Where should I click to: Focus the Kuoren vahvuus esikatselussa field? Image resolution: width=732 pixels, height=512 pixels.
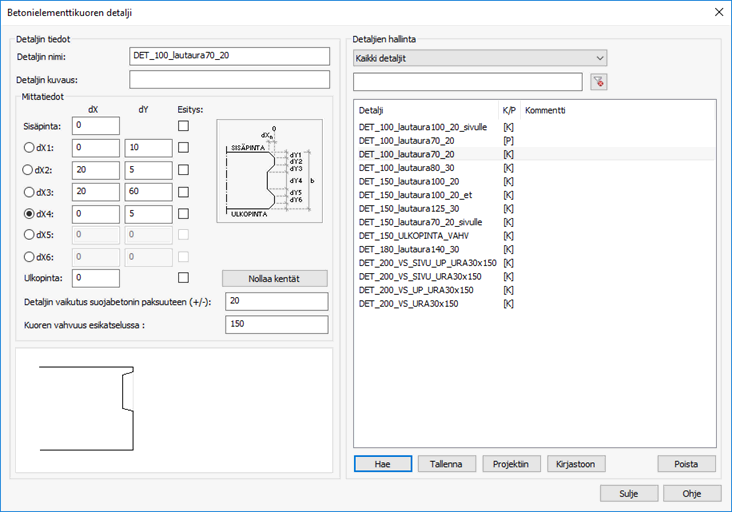click(277, 324)
